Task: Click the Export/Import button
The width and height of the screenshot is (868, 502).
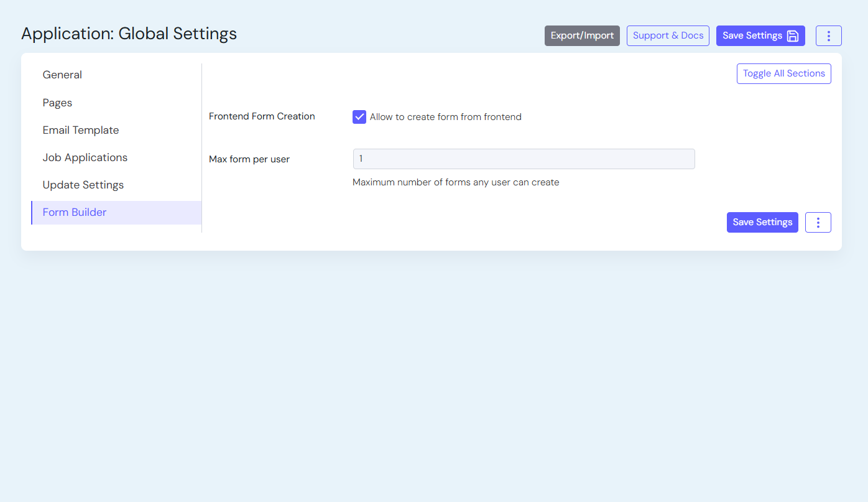Action: [582, 36]
